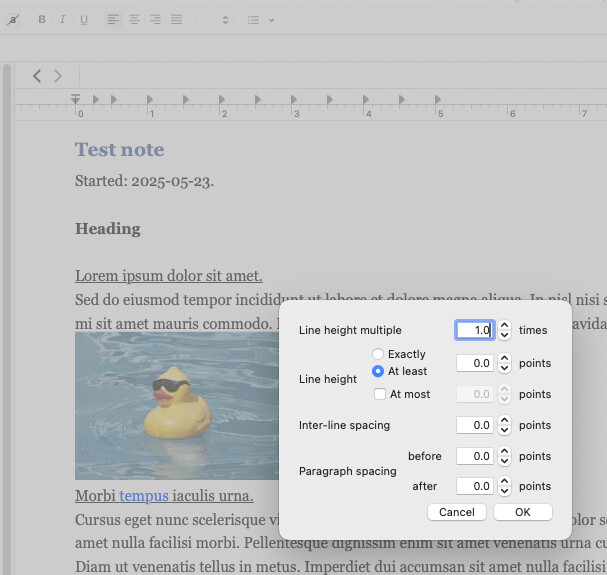This screenshot has width=607, height=575.
Task: Align text left
Action: (x=113, y=20)
